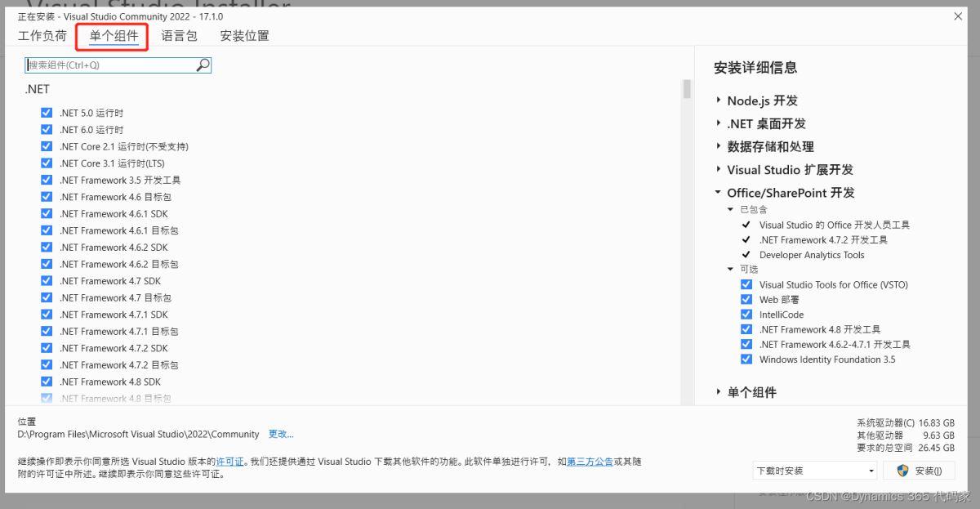Image resolution: width=980 pixels, height=509 pixels.
Task: Collapse the 已包含 list
Action: click(731, 210)
